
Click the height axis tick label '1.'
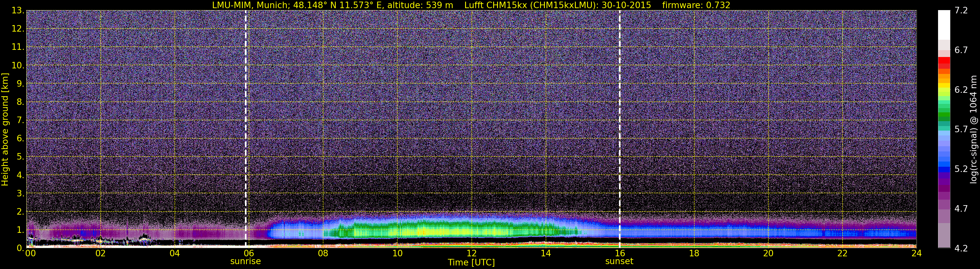pos(20,230)
